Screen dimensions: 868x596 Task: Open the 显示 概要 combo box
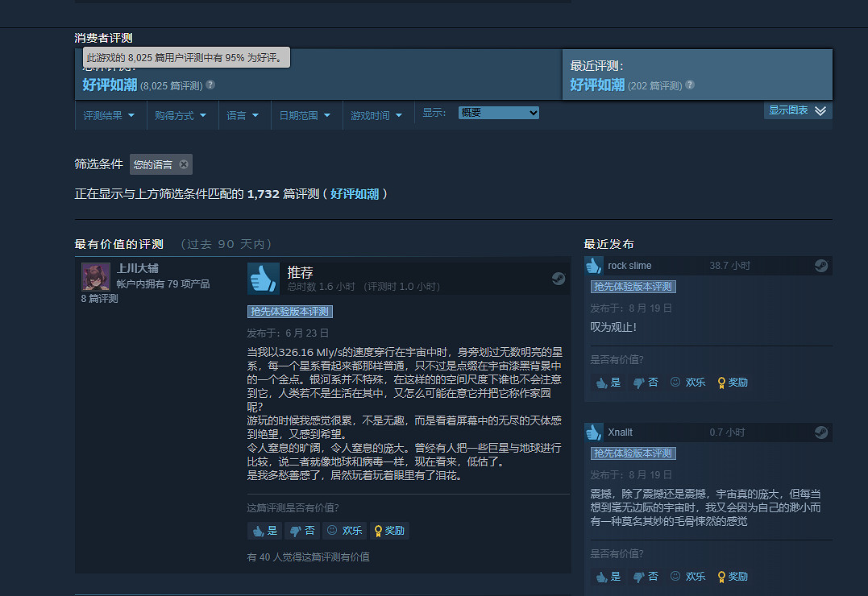498,114
